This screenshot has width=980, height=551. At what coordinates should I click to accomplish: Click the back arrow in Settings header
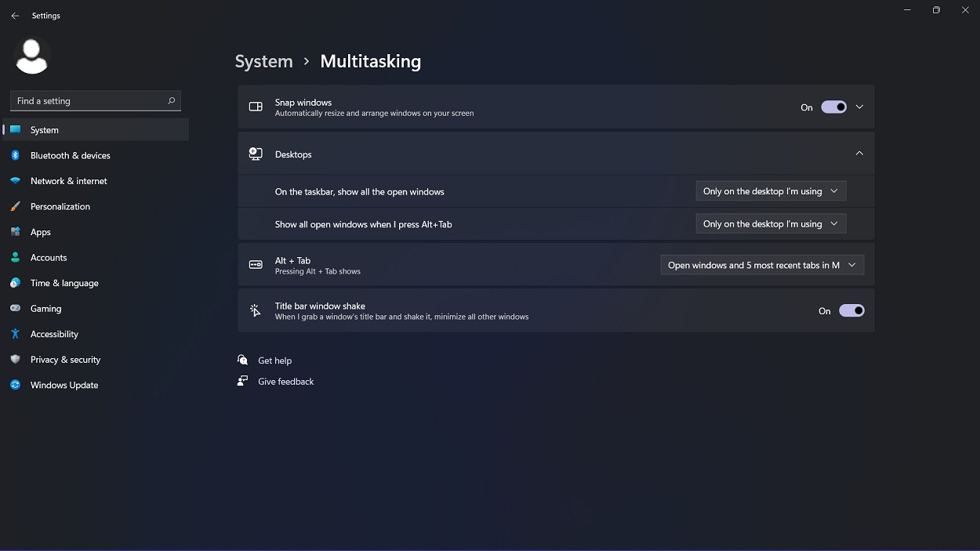[x=15, y=16]
